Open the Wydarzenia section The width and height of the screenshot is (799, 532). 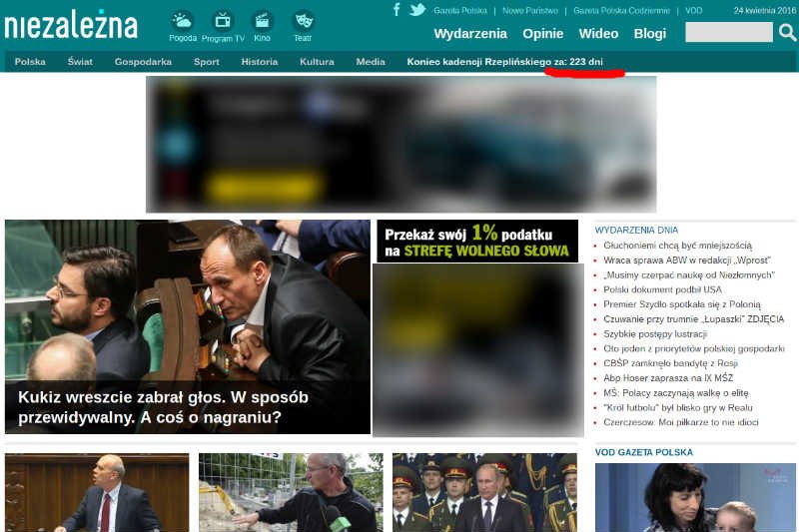click(470, 34)
